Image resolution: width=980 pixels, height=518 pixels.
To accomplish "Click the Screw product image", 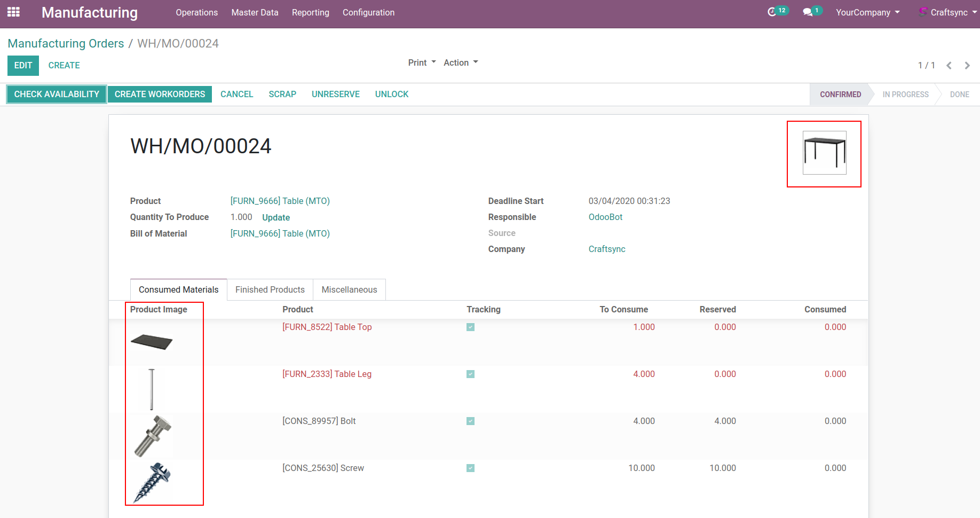I will pos(152,482).
